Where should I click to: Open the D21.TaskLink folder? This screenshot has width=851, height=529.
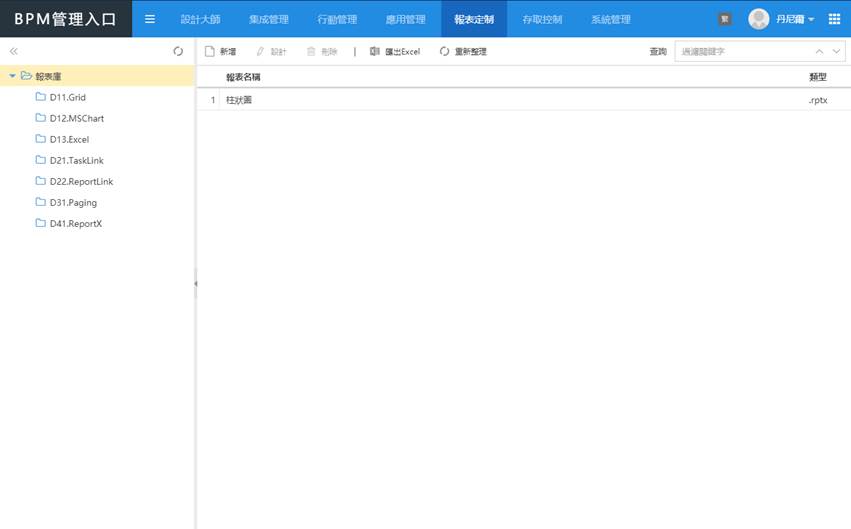click(x=77, y=161)
